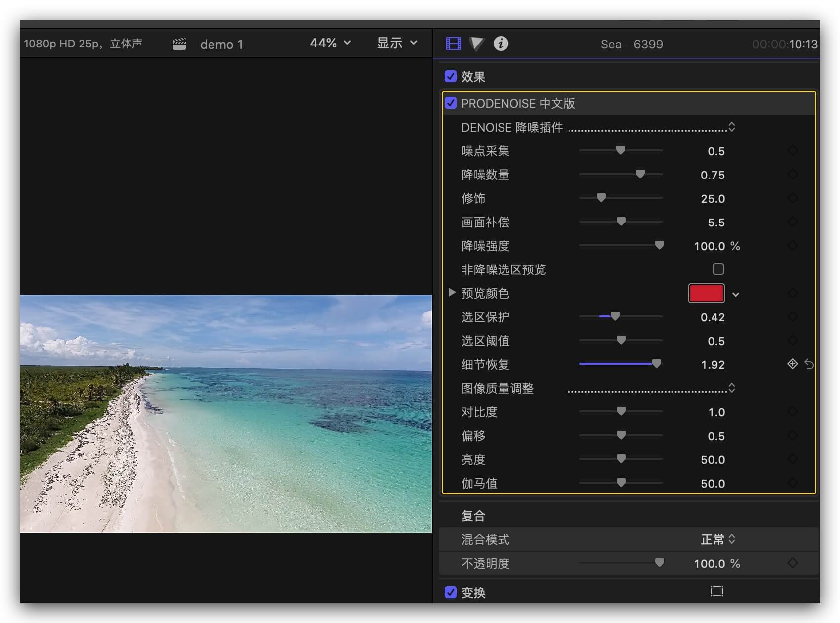Click the 1080p HD 25p, 立体声 format text
Viewport: 840px width, 623px height.
(x=83, y=44)
